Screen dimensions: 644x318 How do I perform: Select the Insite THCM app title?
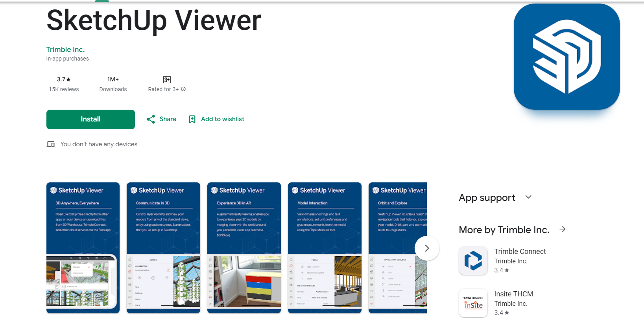click(514, 294)
